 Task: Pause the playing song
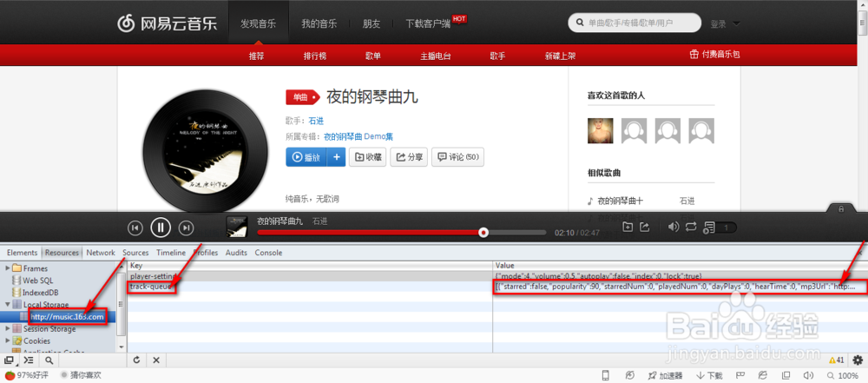pos(161,228)
